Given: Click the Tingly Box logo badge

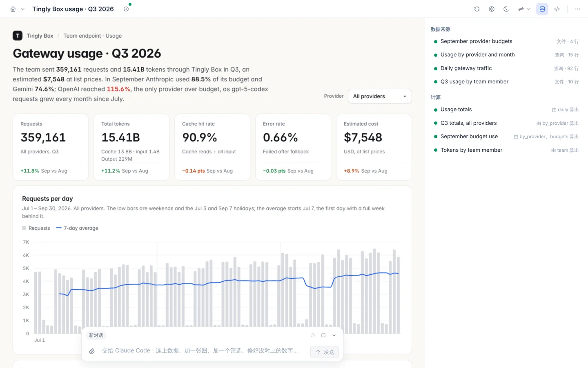Looking at the screenshot, I should click(18, 36).
